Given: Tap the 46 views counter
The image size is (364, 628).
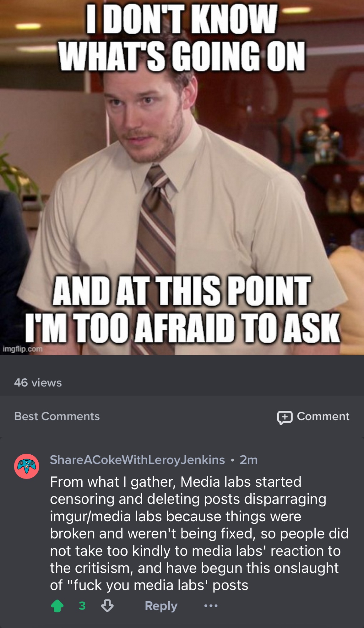Looking at the screenshot, I should click(x=38, y=382).
